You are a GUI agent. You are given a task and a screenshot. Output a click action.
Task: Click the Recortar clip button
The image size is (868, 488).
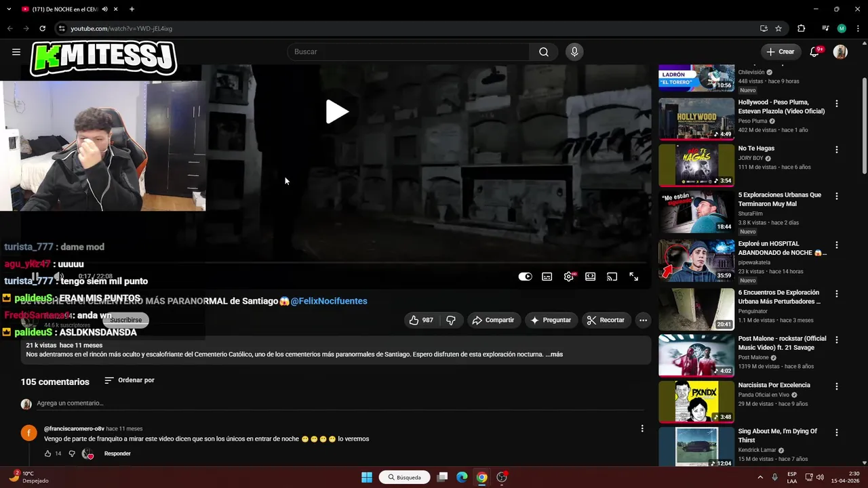(x=606, y=320)
